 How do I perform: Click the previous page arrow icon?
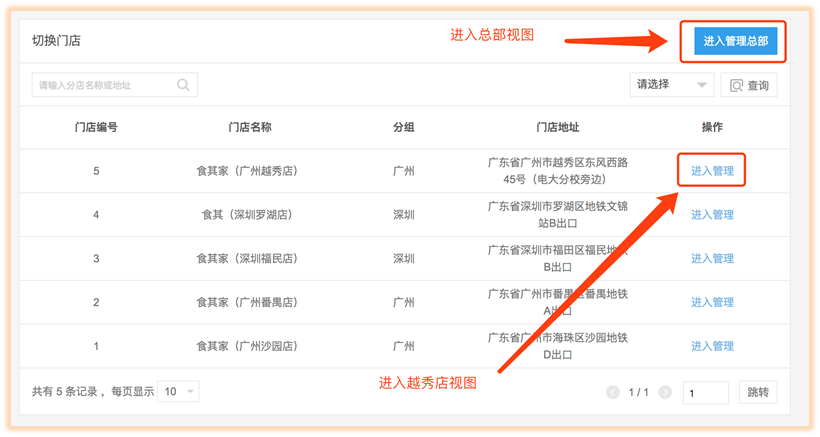[613, 393]
